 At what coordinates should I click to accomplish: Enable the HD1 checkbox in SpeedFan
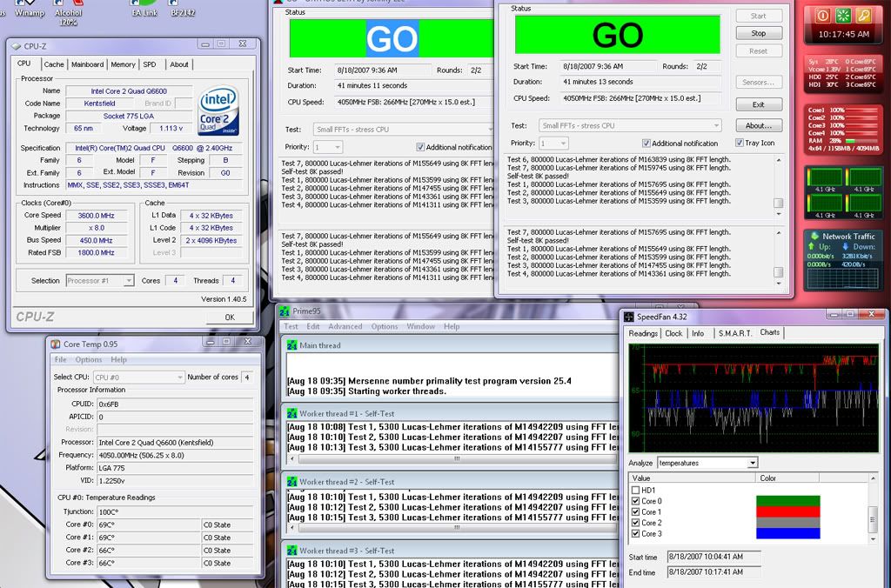point(636,491)
